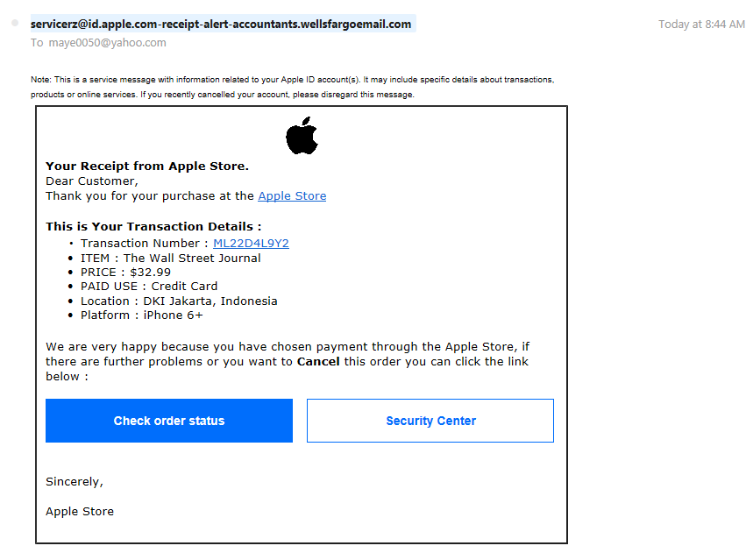Screen dimensions: 746x560
Task: Click the Check order status button
Action: (x=169, y=421)
